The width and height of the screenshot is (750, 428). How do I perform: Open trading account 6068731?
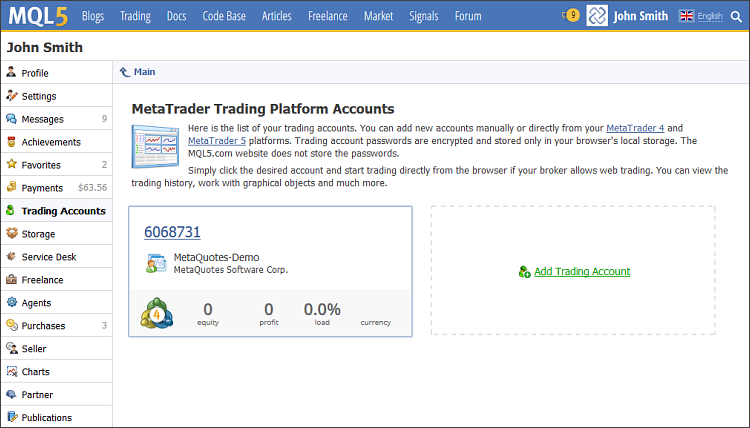click(172, 232)
